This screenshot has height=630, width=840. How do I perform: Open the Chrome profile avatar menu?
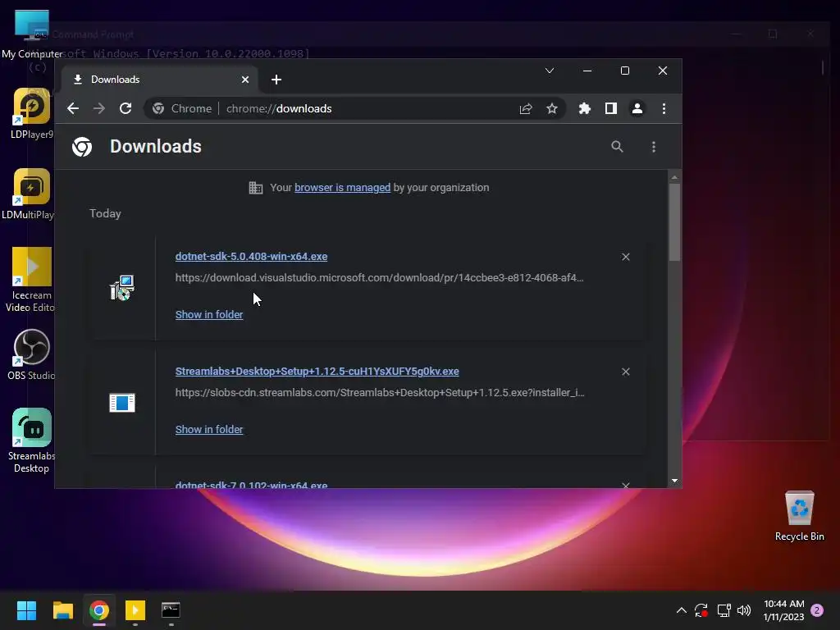click(637, 109)
